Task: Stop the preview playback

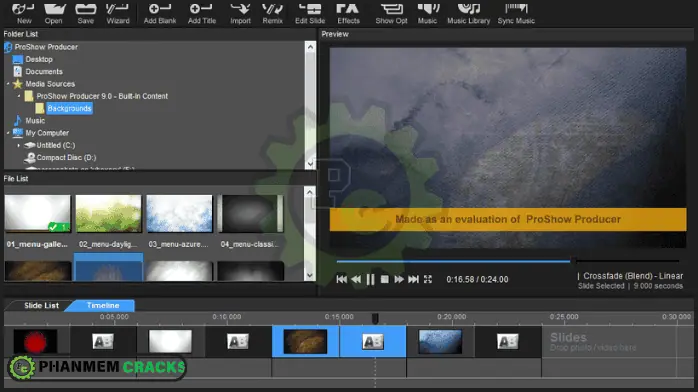Action: [385, 279]
